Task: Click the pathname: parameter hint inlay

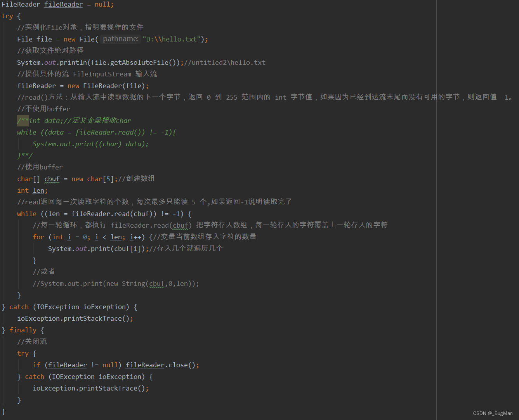Action: 120,38
